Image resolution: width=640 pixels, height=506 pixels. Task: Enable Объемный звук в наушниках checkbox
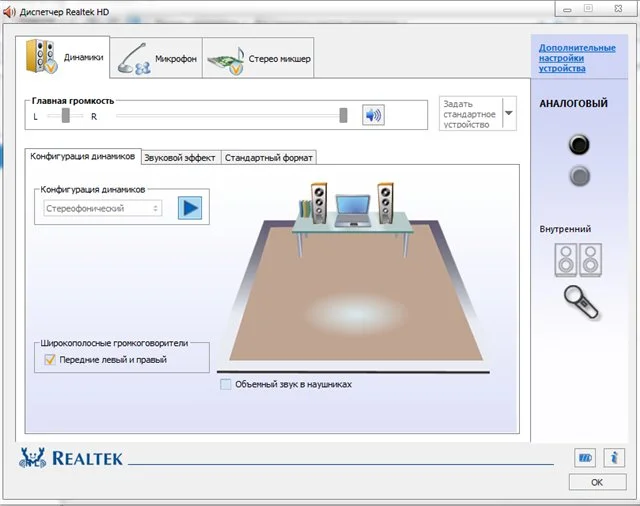(x=225, y=384)
